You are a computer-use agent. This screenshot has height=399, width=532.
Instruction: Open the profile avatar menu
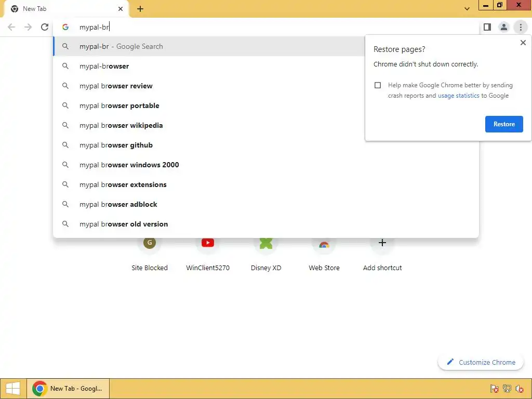point(504,27)
